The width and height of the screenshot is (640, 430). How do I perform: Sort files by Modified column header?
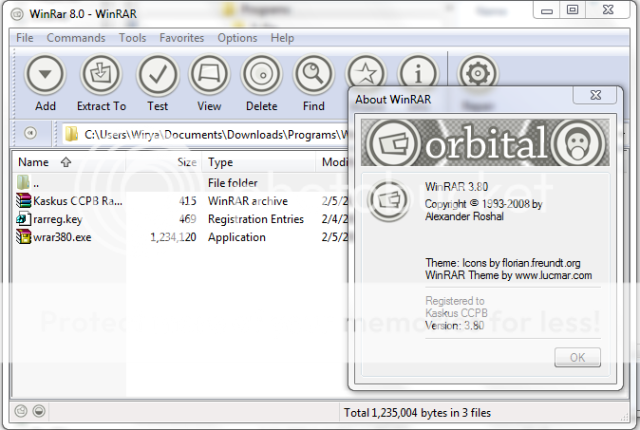click(332, 162)
